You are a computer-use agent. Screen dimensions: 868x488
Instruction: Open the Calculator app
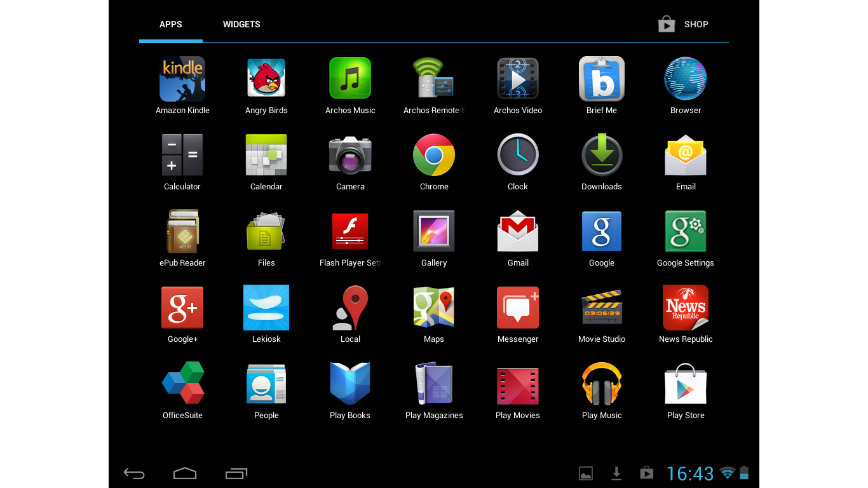[x=182, y=155]
